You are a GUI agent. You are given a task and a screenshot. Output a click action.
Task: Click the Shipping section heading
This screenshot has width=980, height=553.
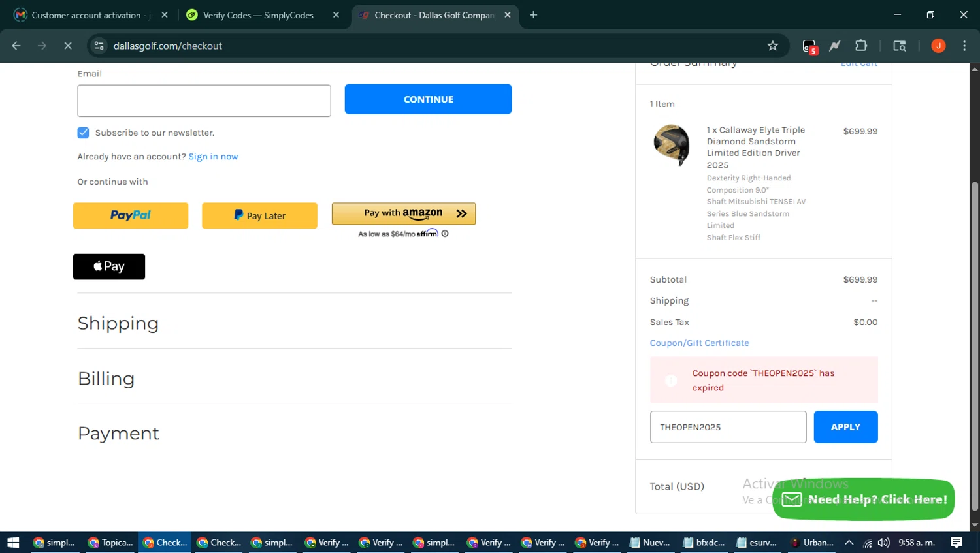point(118,323)
